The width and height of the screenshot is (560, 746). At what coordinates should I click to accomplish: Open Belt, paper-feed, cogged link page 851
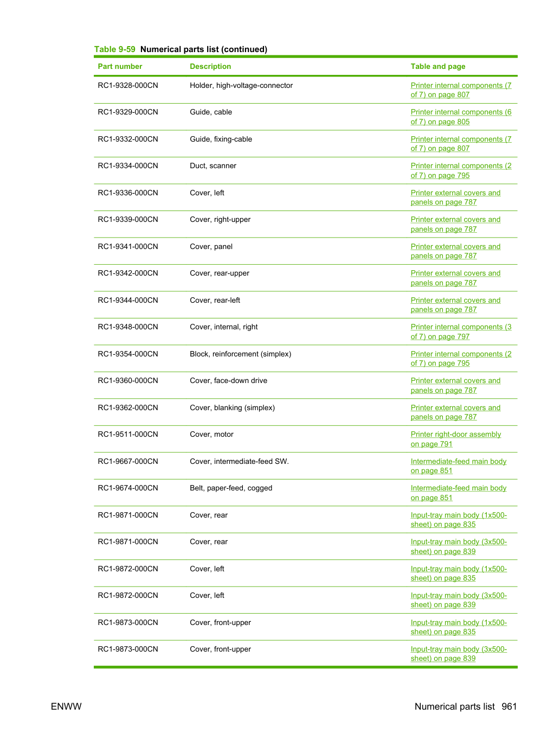(x=459, y=493)
